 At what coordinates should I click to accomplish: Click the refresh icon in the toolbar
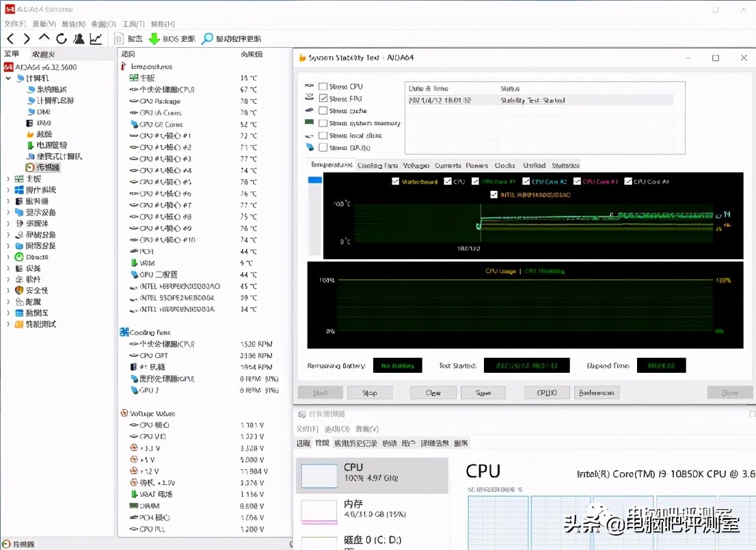click(x=62, y=38)
